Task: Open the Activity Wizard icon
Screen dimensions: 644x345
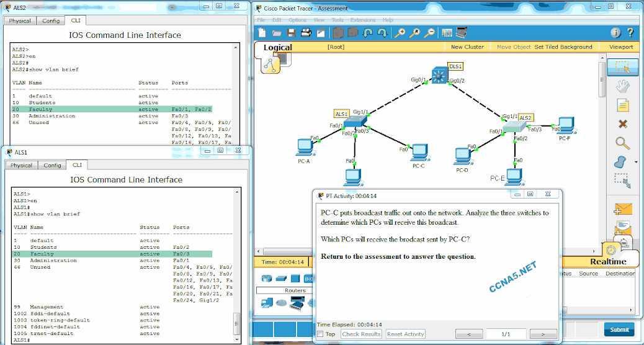Action: (321, 34)
